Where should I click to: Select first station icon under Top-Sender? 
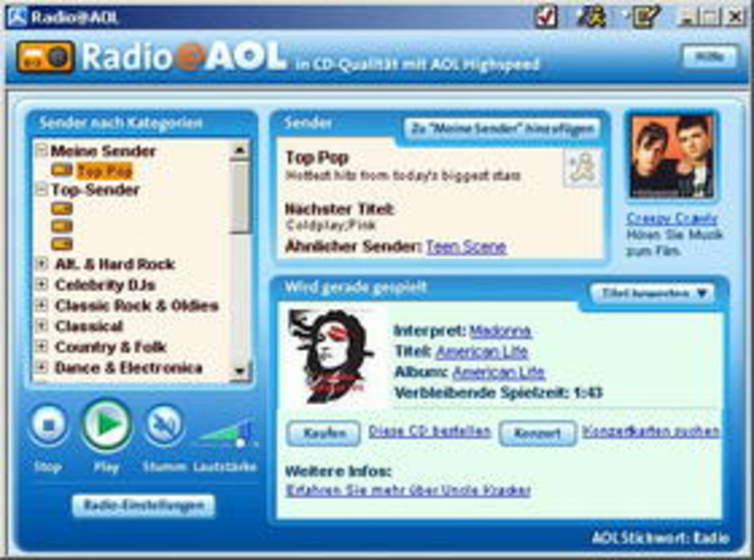(x=62, y=209)
